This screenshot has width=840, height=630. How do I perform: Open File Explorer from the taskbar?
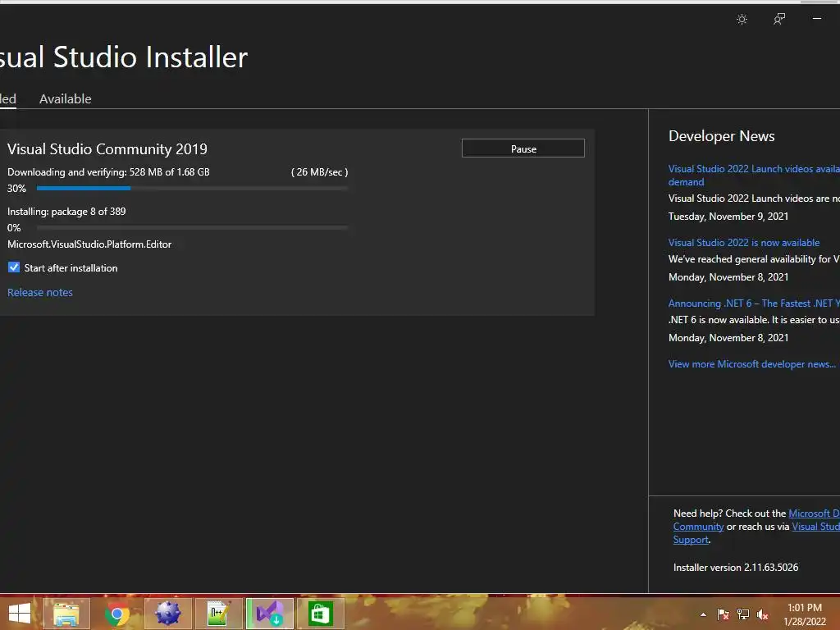point(66,614)
